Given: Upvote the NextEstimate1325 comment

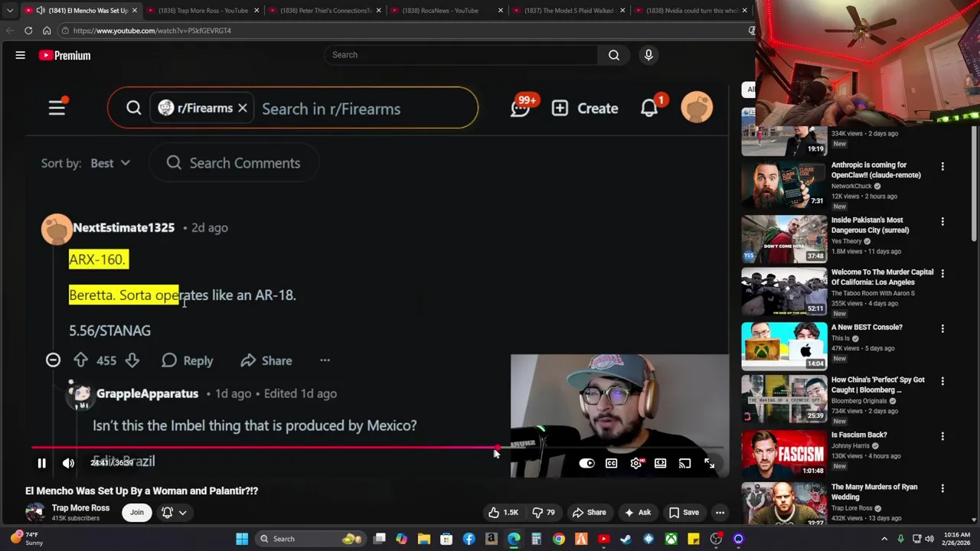Looking at the screenshot, I should (80, 360).
